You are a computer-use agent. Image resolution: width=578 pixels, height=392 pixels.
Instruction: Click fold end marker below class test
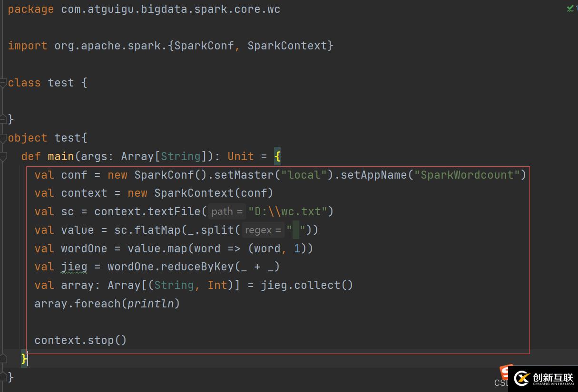3,120
